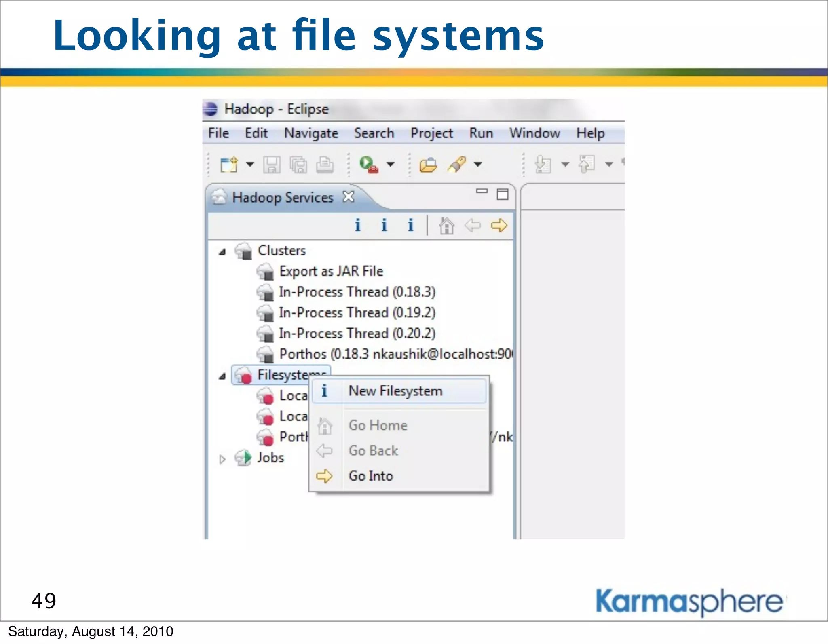The width and height of the screenshot is (828, 644).
Task: Open the Edit menu
Action: click(256, 133)
